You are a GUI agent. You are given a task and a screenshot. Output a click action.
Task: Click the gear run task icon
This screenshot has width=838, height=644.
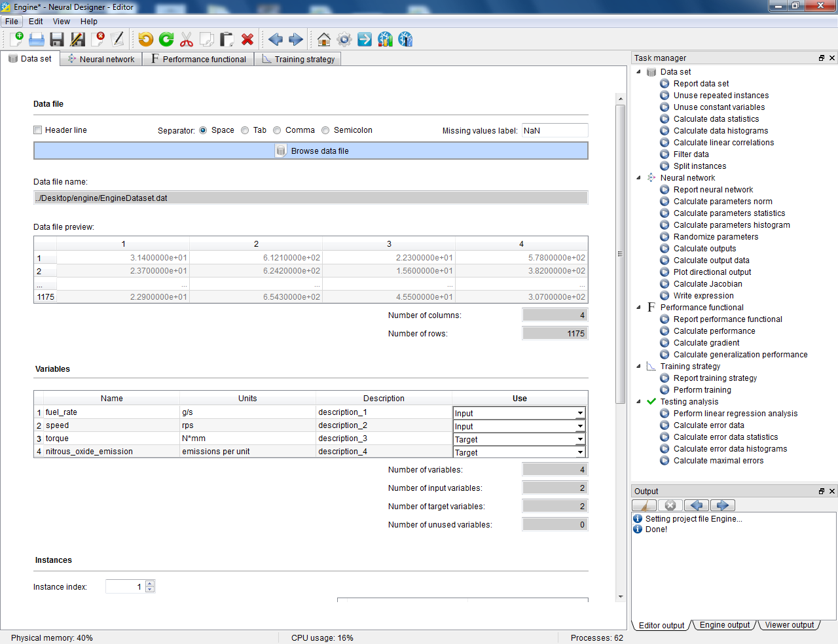click(x=344, y=39)
